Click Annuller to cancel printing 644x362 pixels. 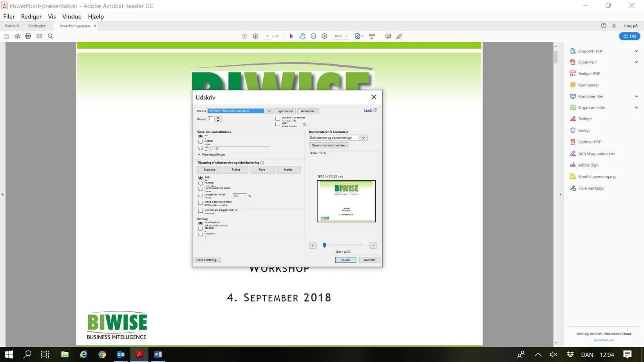coord(369,260)
